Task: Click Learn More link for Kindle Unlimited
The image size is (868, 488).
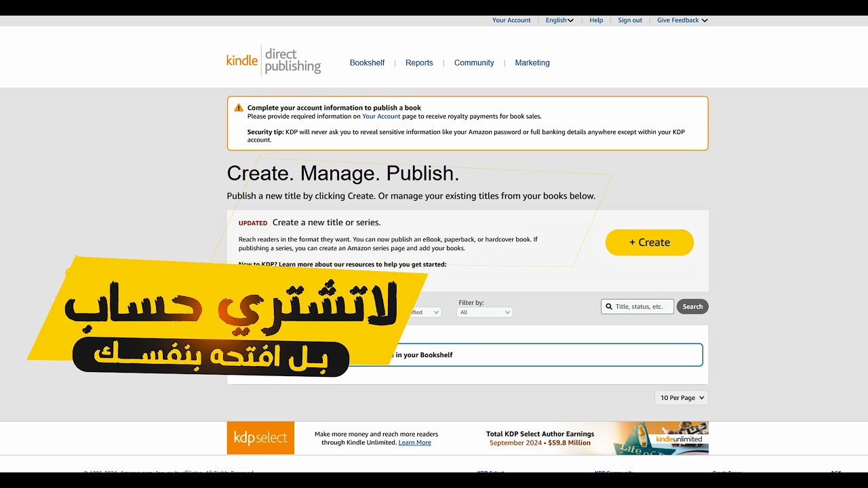Action: point(414,443)
